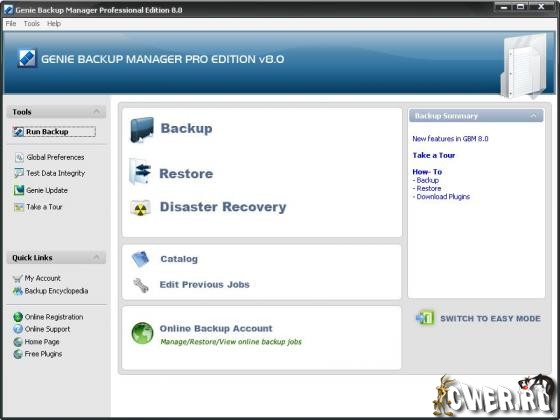Click the Genie Update icon

point(19,190)
